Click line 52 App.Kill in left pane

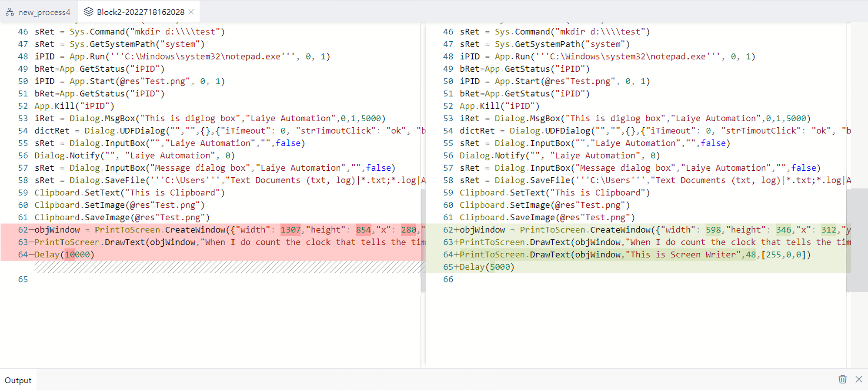click(x=74, y=106)
